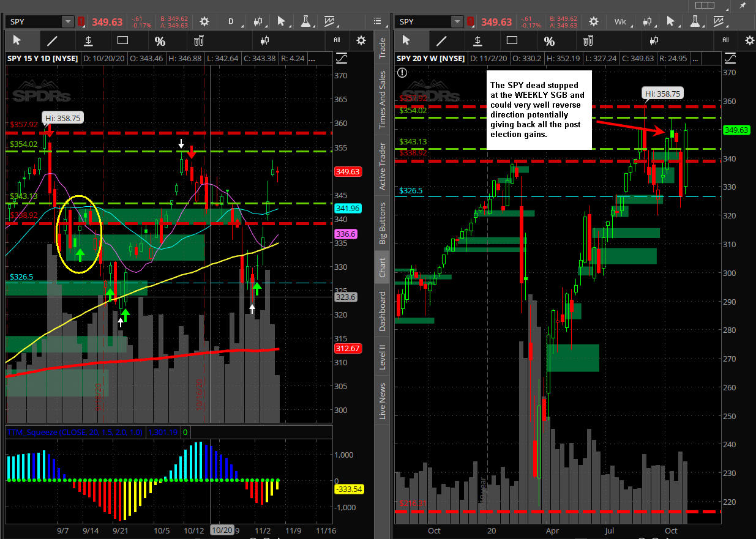Image resolution: width=756 pixels, height=539 pixels.
Task: Toggle the price axis scale icon on left chart
Action: tap(342, 59)
